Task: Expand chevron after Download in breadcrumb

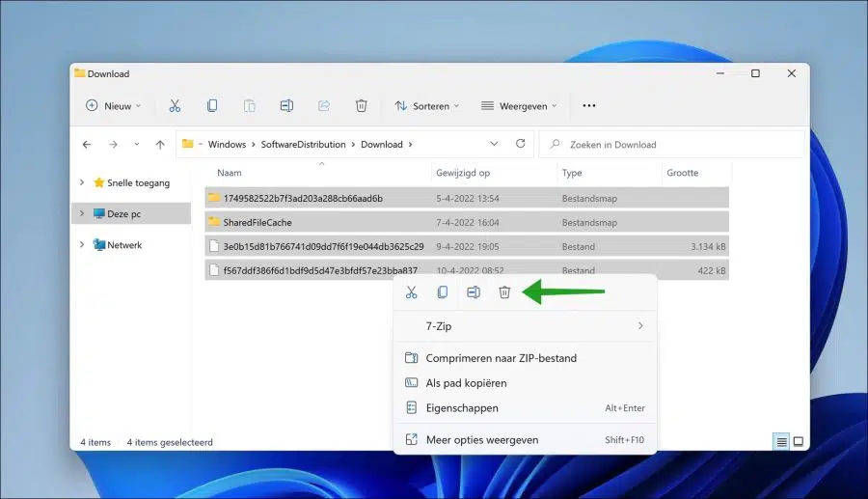Action: (x=410, y=145)
